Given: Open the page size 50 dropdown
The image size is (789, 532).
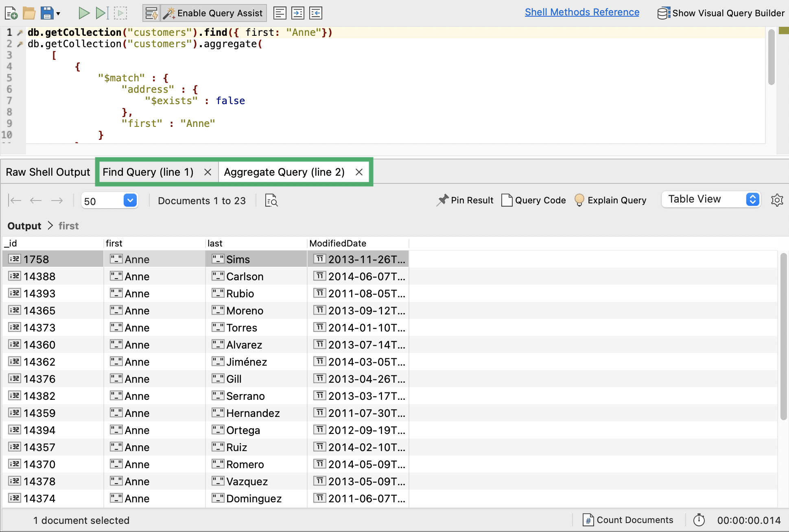Looking at the screenshot, I should [130, 201].
